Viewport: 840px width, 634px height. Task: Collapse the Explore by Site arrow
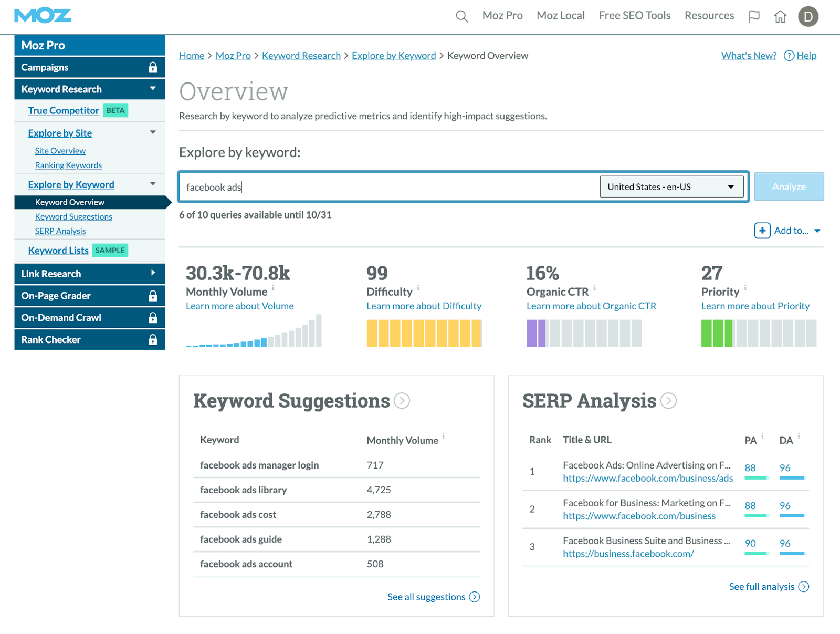coord(153,132)
